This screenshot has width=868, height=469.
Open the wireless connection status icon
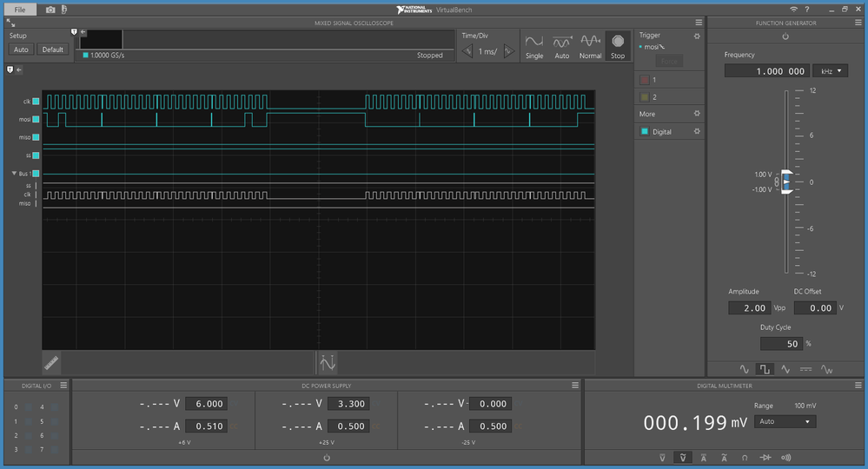click(793, 10)
